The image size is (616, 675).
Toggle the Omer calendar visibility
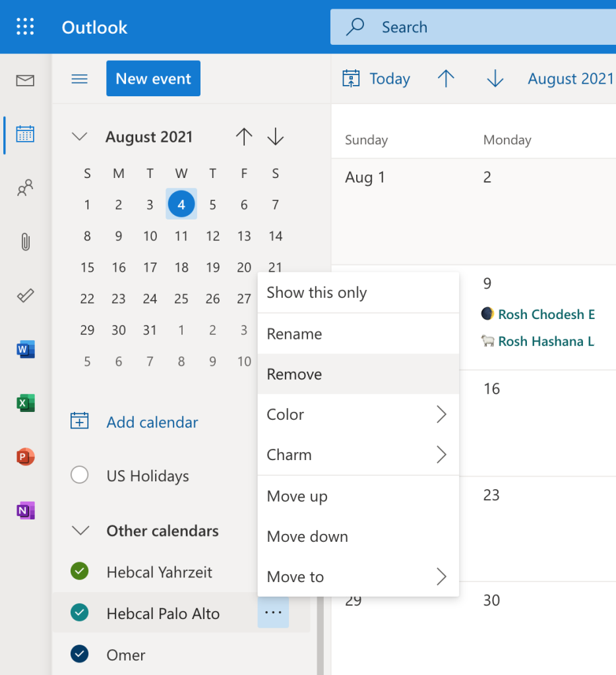79,655
